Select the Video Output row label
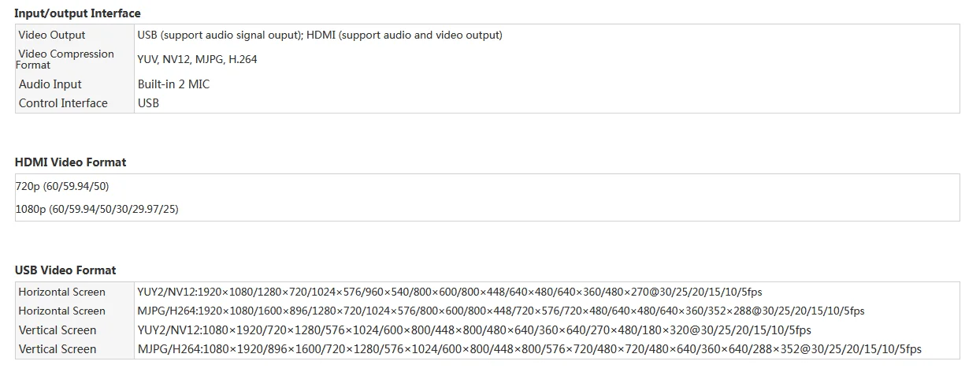The width and height of the screenshot is (980, 391). point(52,35)
